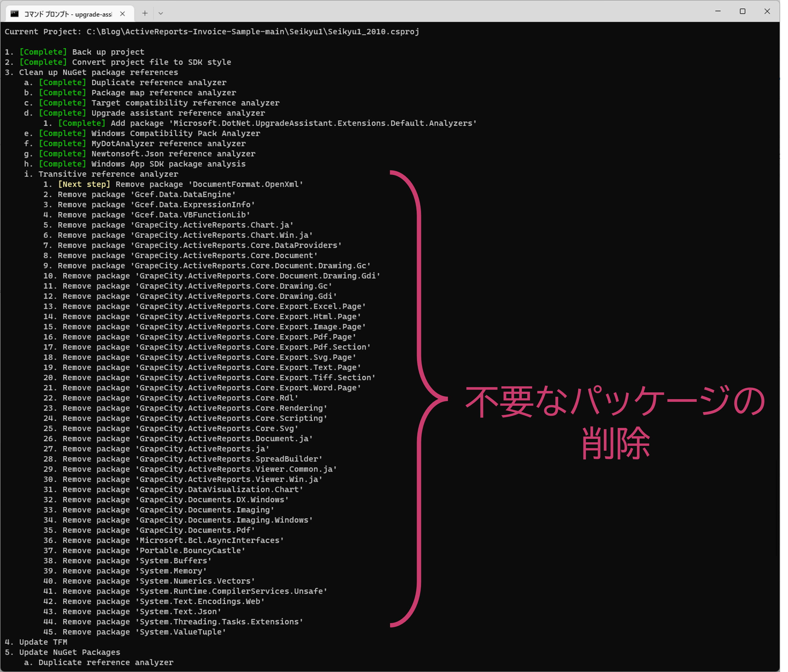Click Remove package 'GrapeCity.ActiveReports.Core.Svg' line
788x672 pixels.
point(171,429)
